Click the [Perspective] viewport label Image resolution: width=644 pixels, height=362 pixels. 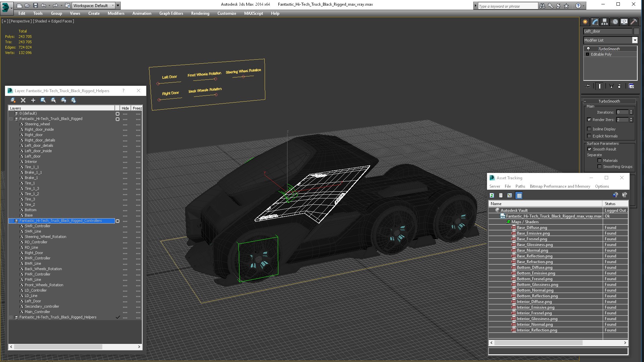pos(20,21)
